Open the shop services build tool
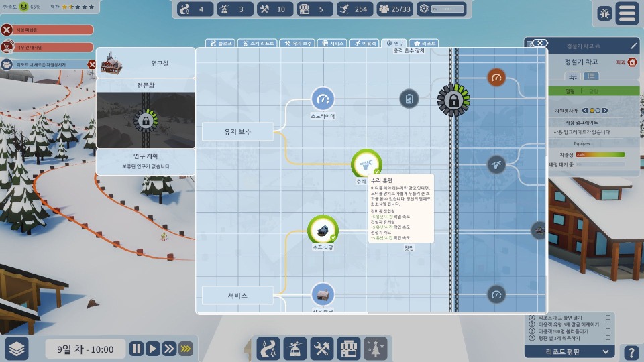This screenshot has width=644, height=362. [347, 349]
